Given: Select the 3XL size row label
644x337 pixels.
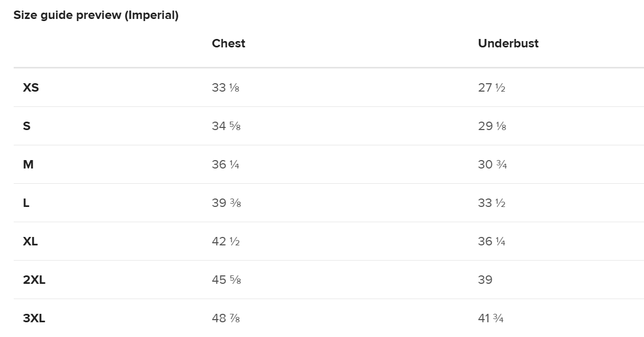Looking at the screenshot, I should click(34, 318).
